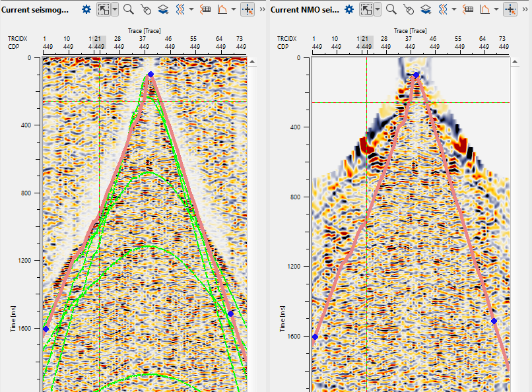The image size is (532, 392).
Task: Expand selection mode dropdown arrow in seismogram panel
Action: pyautogui.click(x=115, y=9)
